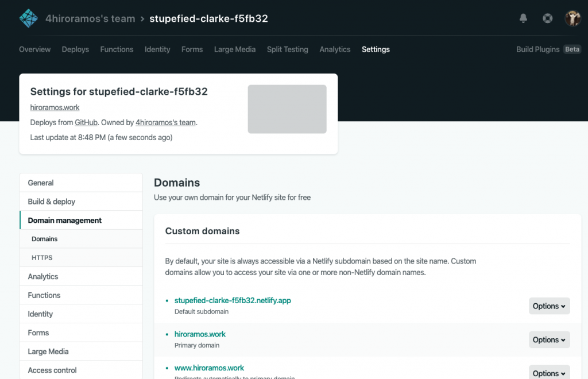Open hiroramos.work primary domain link
Image resolution: width=588 pixels, height=379 pixels.
coord(200,334)
